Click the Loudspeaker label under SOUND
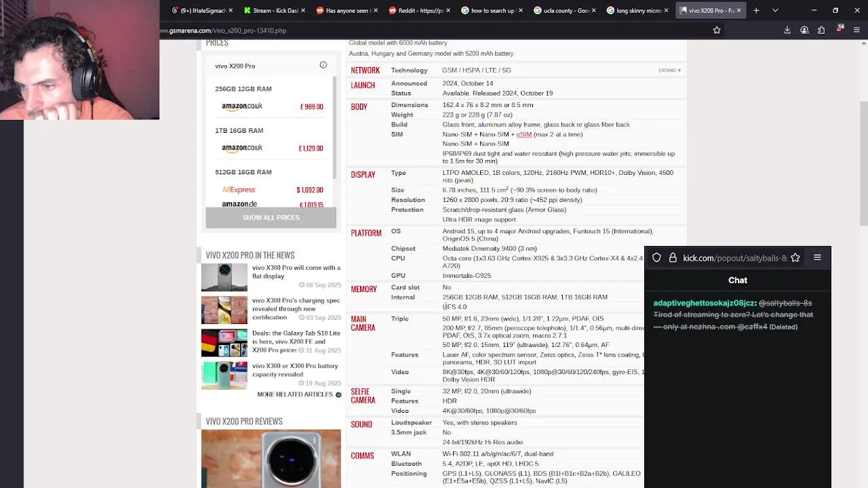 coord(412,423)
